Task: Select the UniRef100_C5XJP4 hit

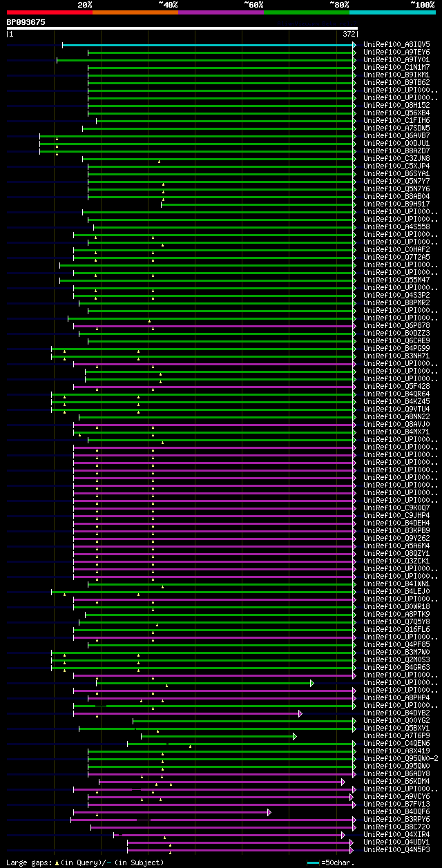Action: pos(396,166)
